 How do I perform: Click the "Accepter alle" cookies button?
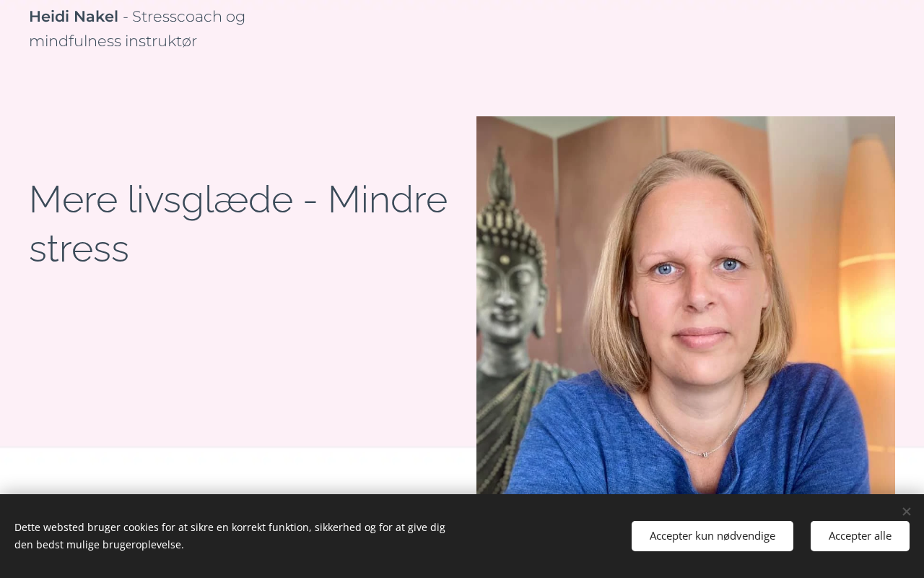click(x=860, y=536)
